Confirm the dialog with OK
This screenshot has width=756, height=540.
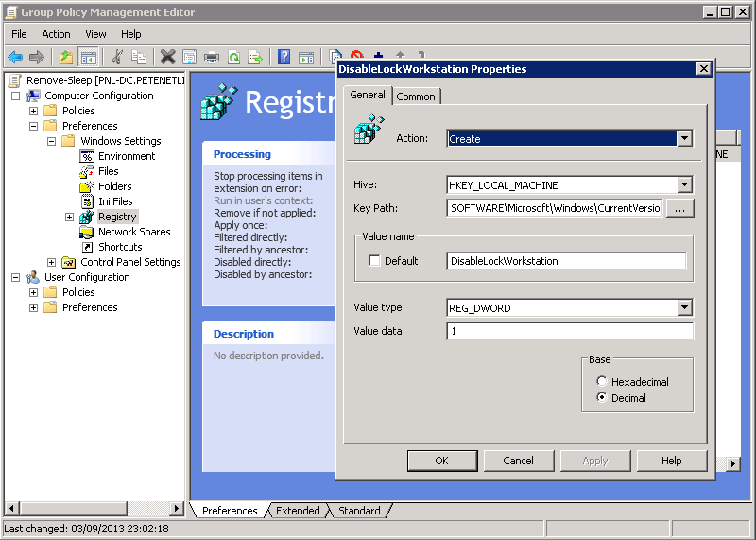(442, 461)
